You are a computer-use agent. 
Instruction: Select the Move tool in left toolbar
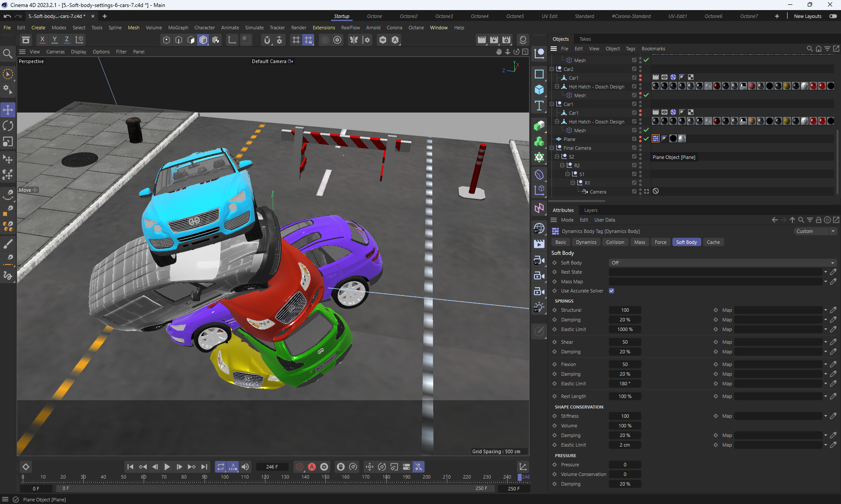(8, 109)
